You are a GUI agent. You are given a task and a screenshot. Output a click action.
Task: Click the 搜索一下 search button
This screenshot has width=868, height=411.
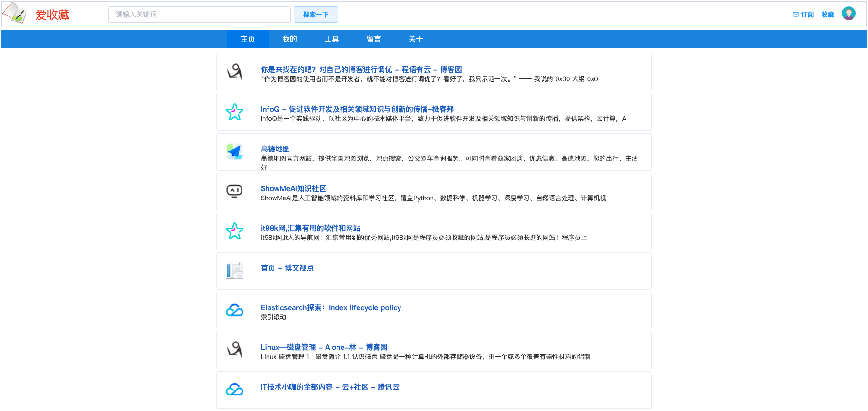tap(316, 15)
